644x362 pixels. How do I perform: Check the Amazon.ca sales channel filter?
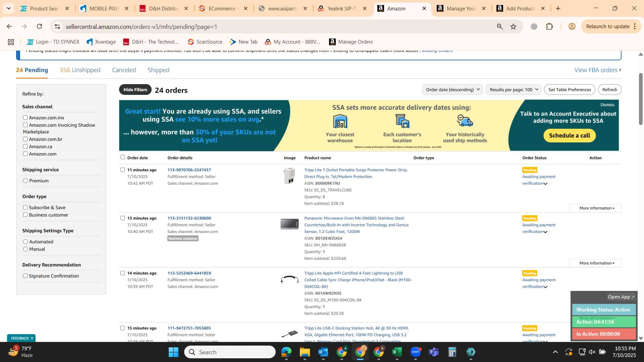[x=25, y=146]
